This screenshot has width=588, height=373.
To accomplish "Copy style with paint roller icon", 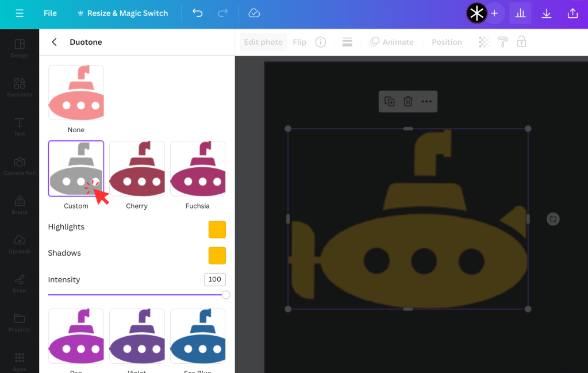I will tap(503, 42).
